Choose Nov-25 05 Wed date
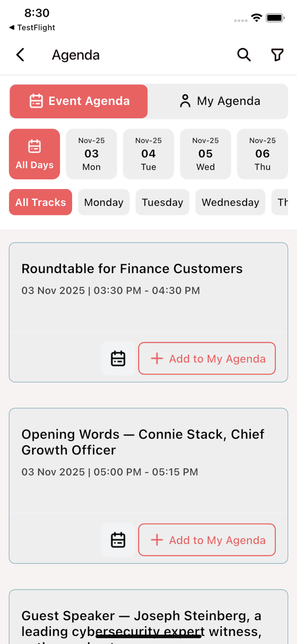 (x=205, y=154)
